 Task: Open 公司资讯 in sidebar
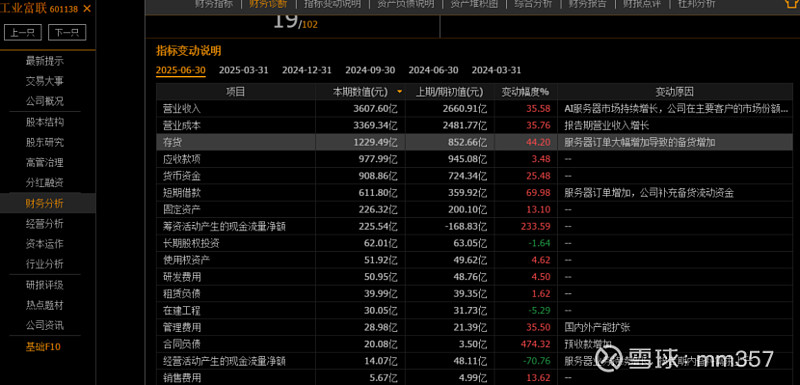(45, 325)
